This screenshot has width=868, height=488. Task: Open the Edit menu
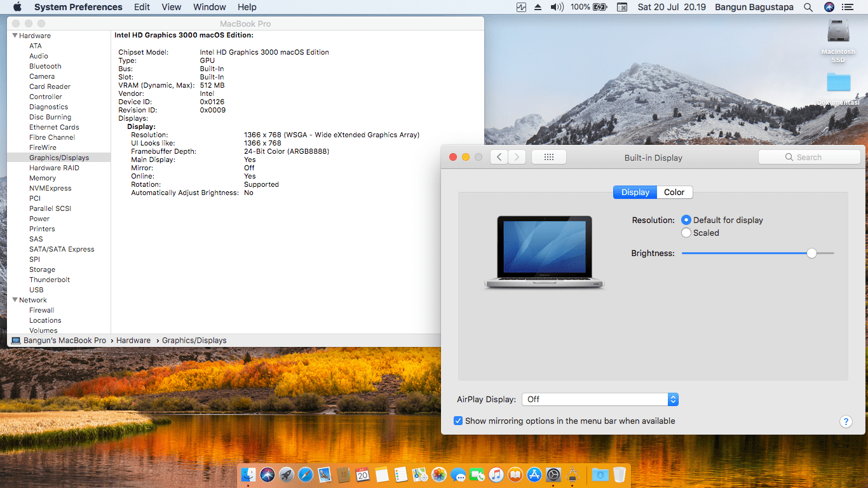[142, 7]
